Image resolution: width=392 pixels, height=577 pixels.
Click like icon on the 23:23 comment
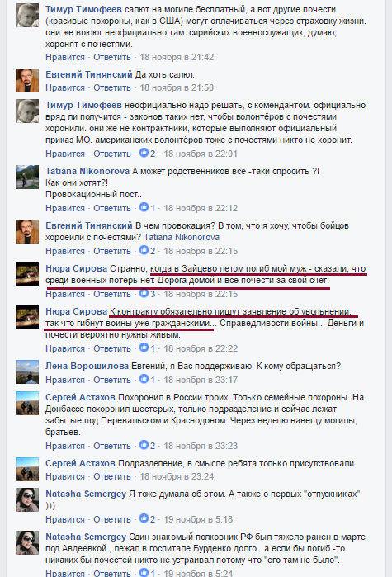coord(144,445)
